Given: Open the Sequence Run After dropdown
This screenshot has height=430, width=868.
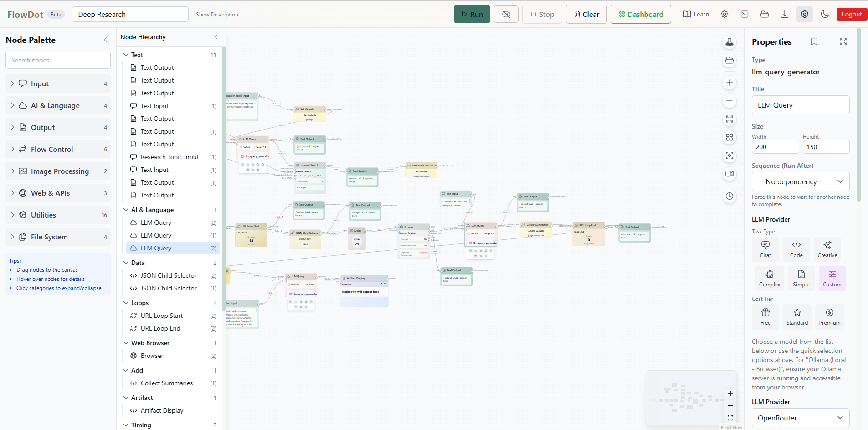Looking at the screenshot, I should [800, 181].
